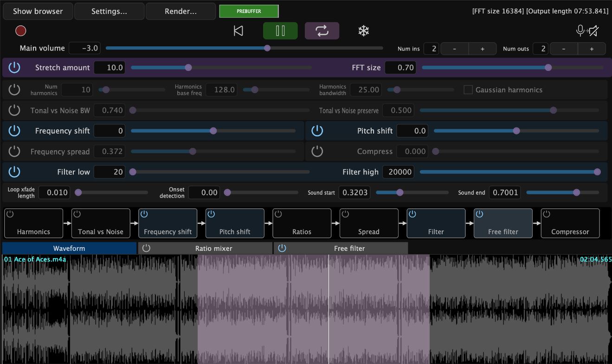Enable Compress parameter power icon
This screenshot has height=364, width=612.
[x=317, y=151]
